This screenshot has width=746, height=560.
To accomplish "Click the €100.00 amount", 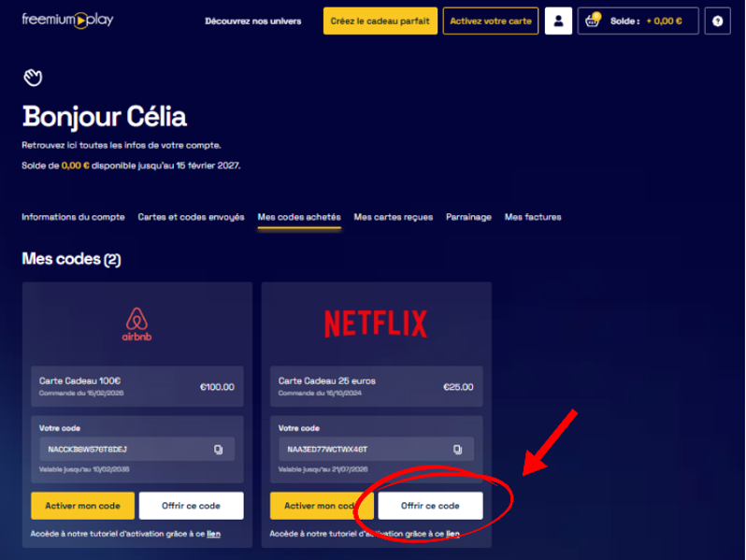I will 217,387.
